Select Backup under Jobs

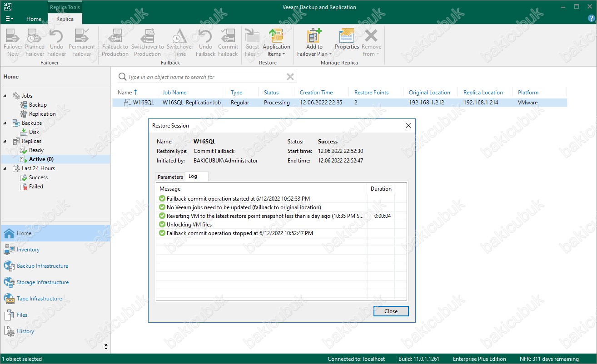38,105
